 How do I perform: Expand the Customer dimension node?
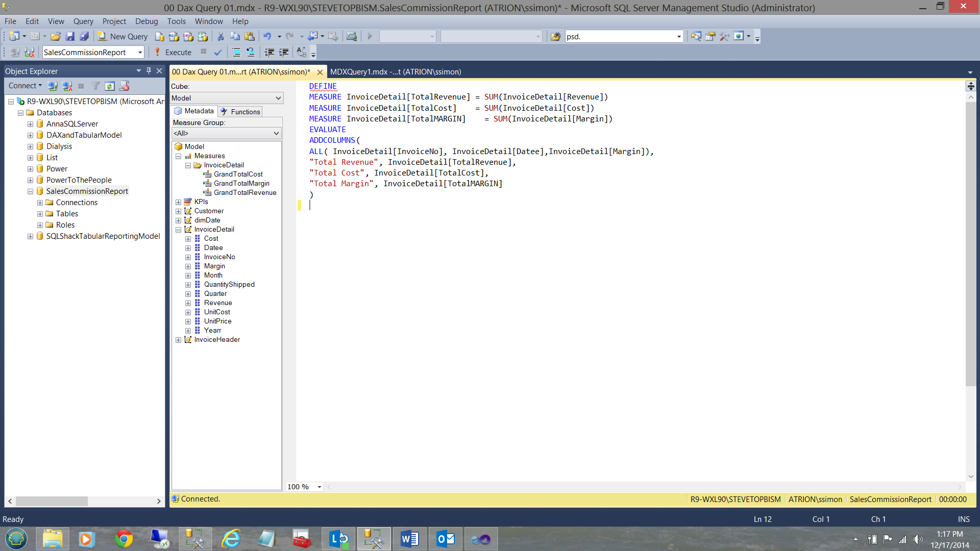pos(178,211)
